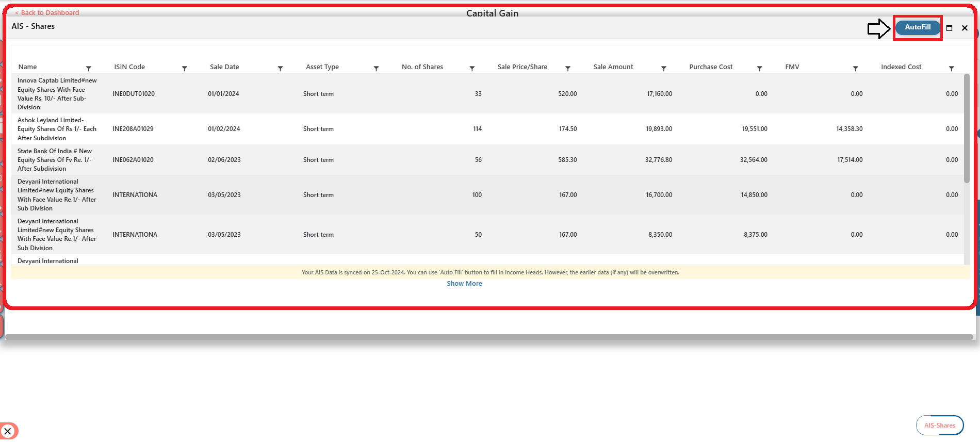Select the State Bank Of India row name
Screen dimensions: 980x442
tap(55, 160)
